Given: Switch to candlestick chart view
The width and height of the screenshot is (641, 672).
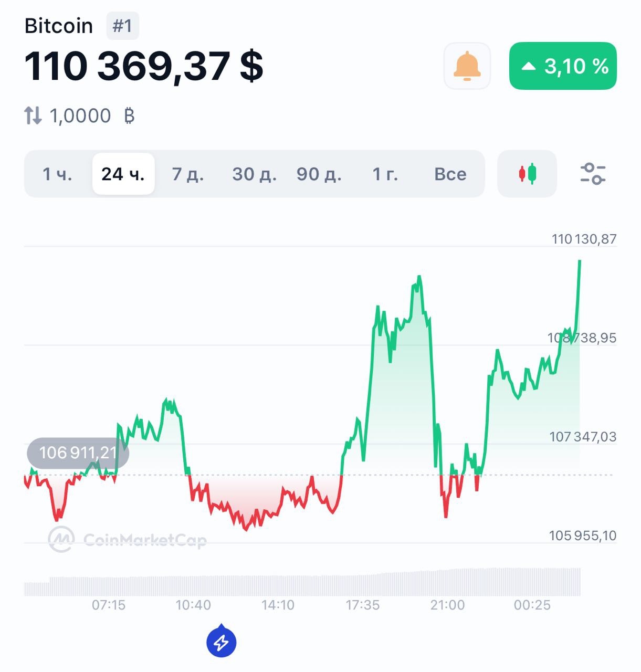Looking at the screenshot, I should (527, 174).
